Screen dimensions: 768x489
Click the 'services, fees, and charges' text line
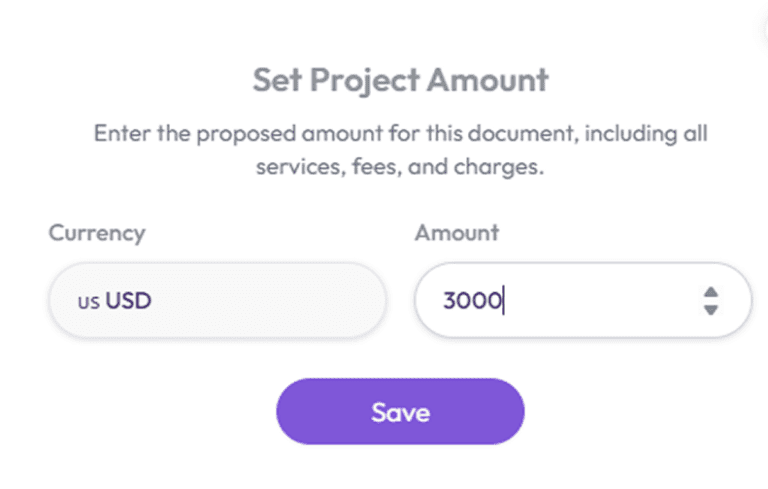400,167
